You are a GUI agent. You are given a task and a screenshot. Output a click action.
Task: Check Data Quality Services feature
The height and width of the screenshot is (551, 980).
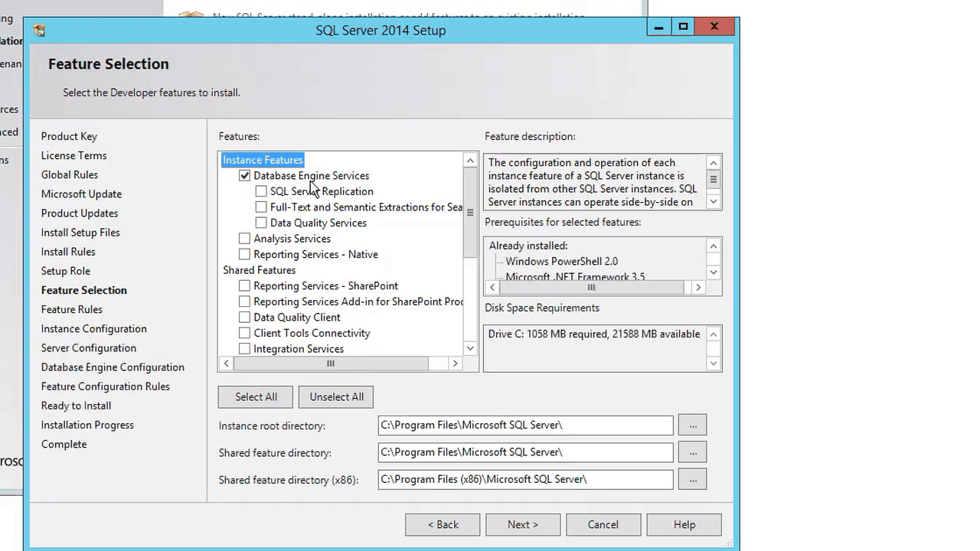click(261, 223)
